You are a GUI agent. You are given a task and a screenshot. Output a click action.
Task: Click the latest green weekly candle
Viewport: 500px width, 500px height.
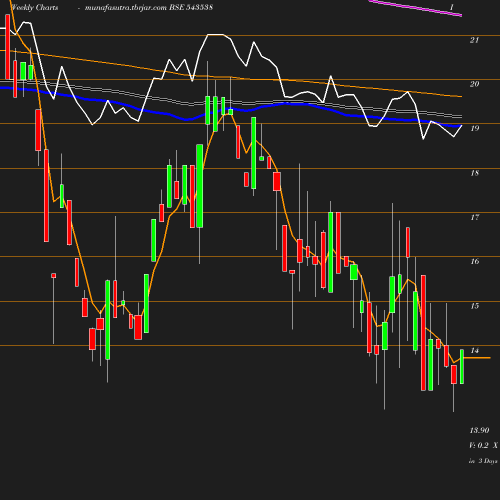(462, 366)
